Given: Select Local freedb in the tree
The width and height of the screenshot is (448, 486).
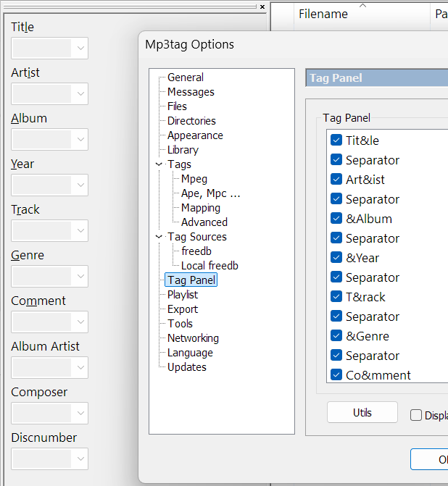Looking at the screenshot, I should 210,266.
